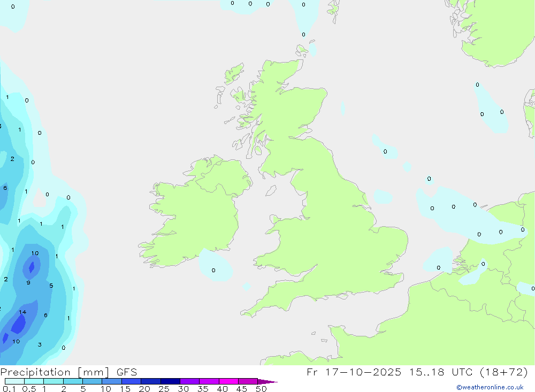The height and width of the screenshot is (392, 535).
Task: Click the '3' precipitation value near bottom-left rain
Action: (x=40, y=344)
